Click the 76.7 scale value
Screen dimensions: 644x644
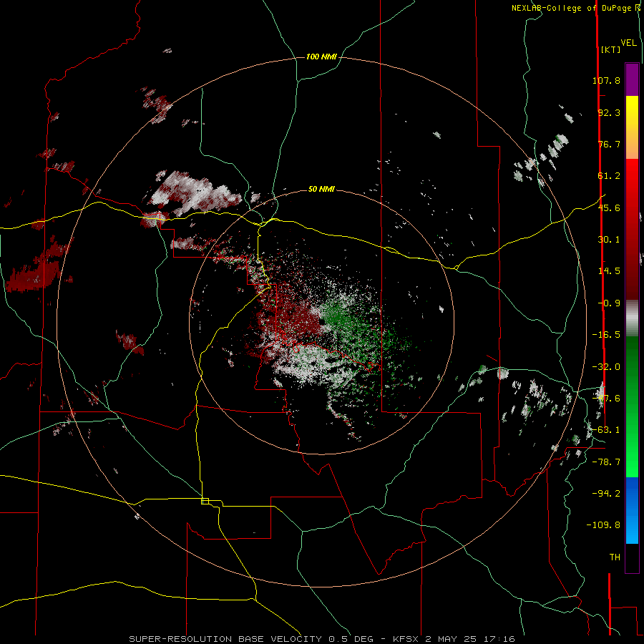pos(609,144)
